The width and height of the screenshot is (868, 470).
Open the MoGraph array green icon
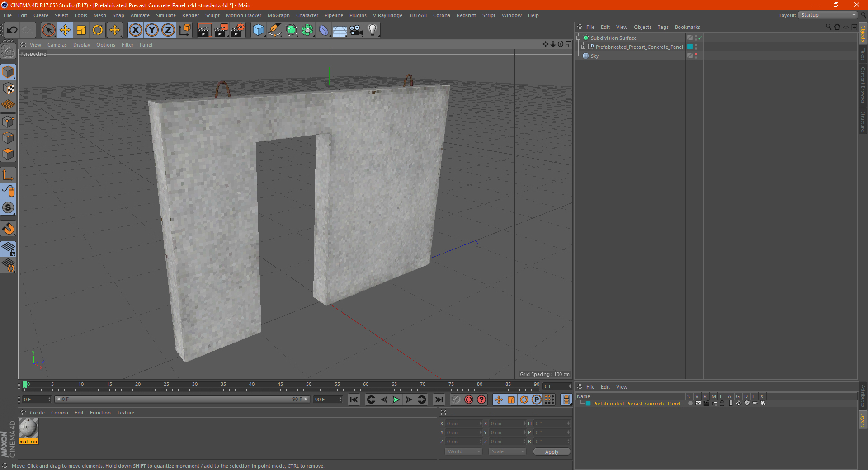coord(307,30)
